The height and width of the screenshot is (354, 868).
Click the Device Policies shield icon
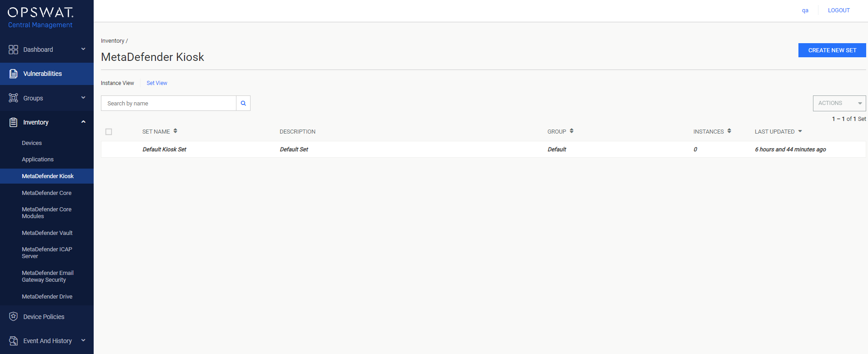(13, 316)
